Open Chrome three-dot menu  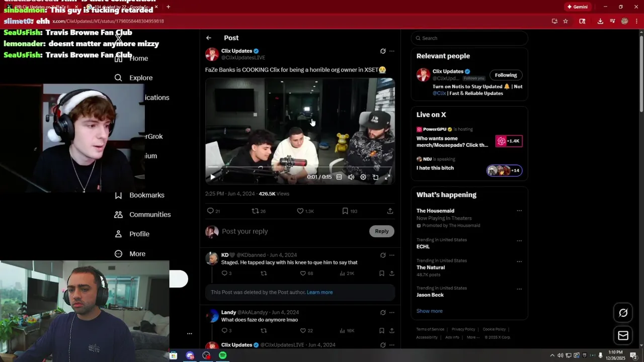[636, 21]
